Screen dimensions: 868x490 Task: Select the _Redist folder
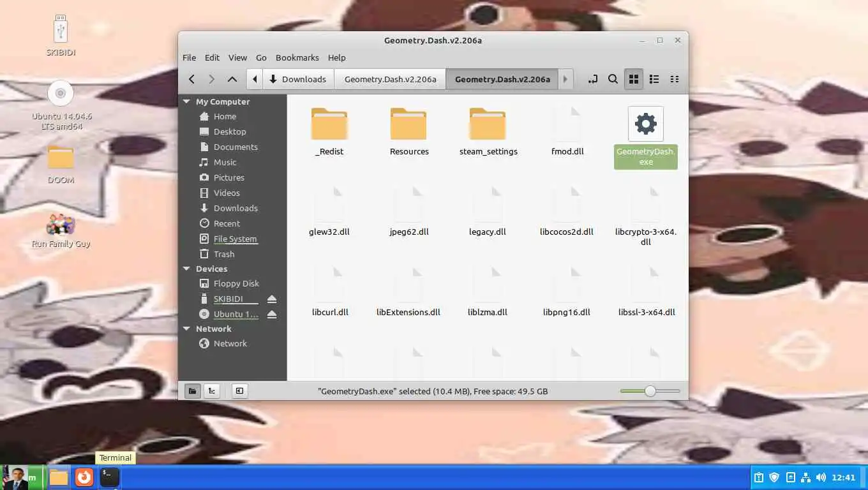point(329,132)
